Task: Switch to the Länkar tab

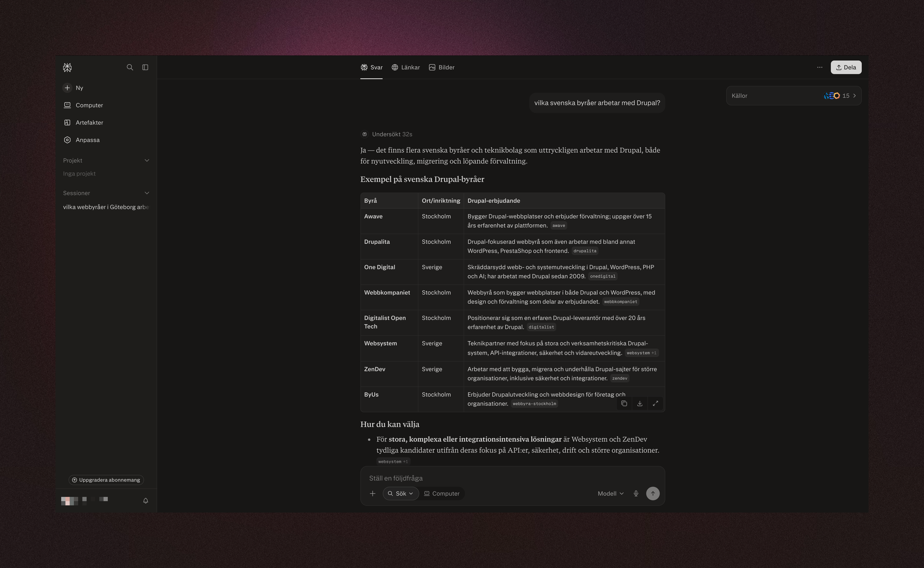Action: (405, 67)
